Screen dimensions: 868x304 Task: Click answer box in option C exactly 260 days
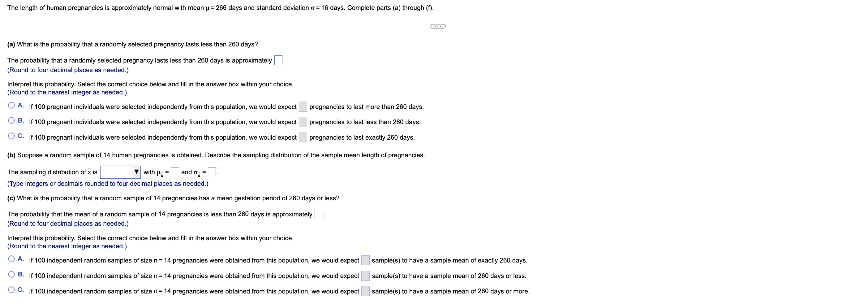303,137
